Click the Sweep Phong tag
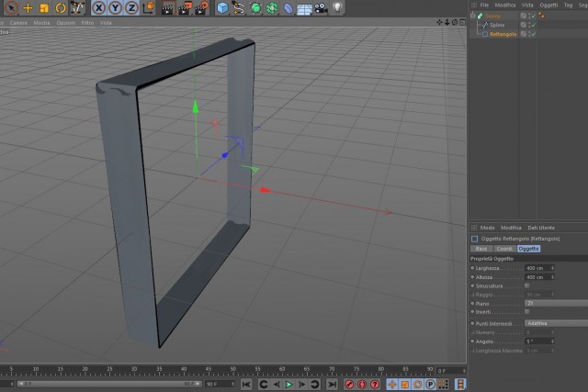Image resolution: width=588 pixels, height=392 pixels. point(541,16)
